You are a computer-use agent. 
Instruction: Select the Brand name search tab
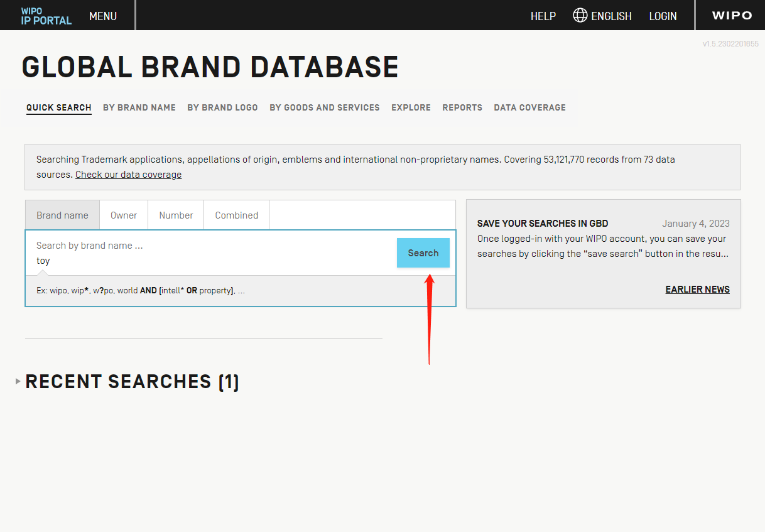coord(62,215)
